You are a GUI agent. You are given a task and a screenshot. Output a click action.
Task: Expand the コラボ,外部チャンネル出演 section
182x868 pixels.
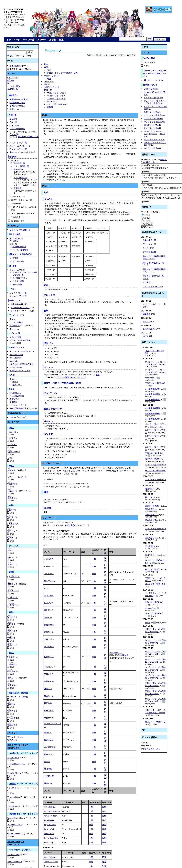(9, 213)
